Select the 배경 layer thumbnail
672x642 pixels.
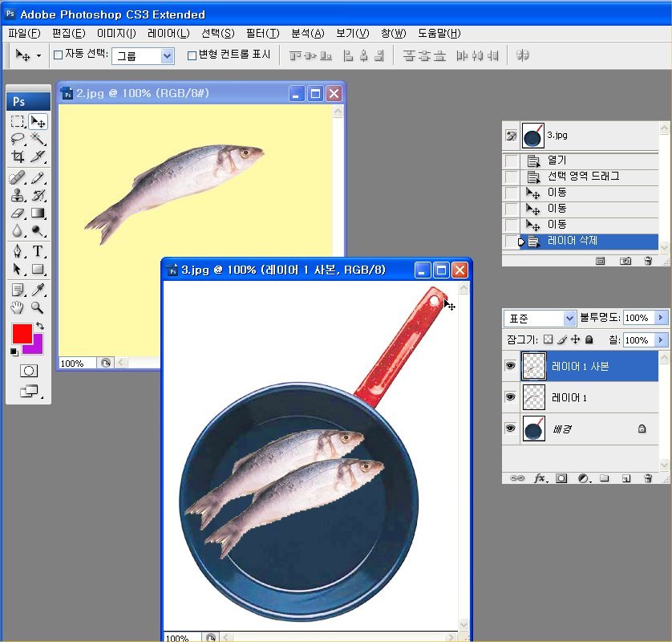click(533, 429)
